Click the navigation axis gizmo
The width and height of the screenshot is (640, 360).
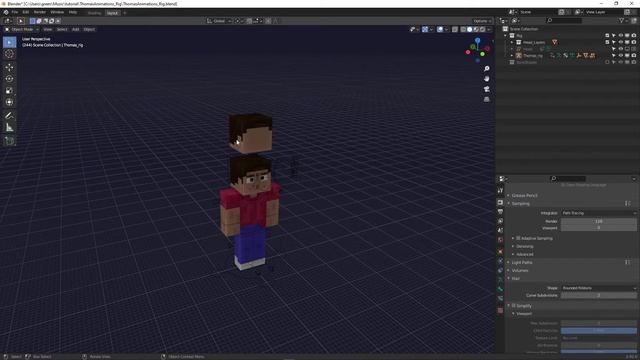(x=478, y=50)
